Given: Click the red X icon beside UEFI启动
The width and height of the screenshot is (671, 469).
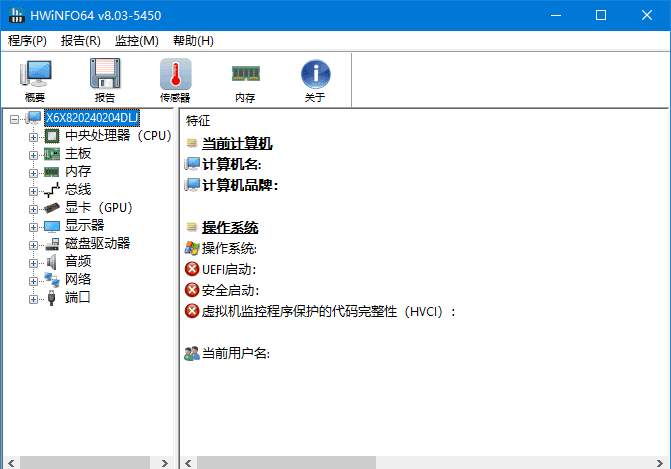Looking at the screenshot, I should [x=192, y=269].
